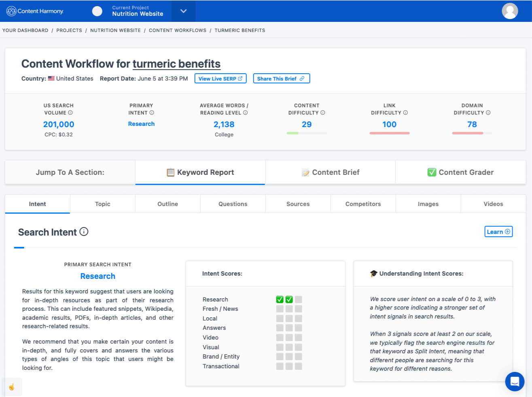
Task: Open the chat support bubble
Action: (x=515, y=382)
